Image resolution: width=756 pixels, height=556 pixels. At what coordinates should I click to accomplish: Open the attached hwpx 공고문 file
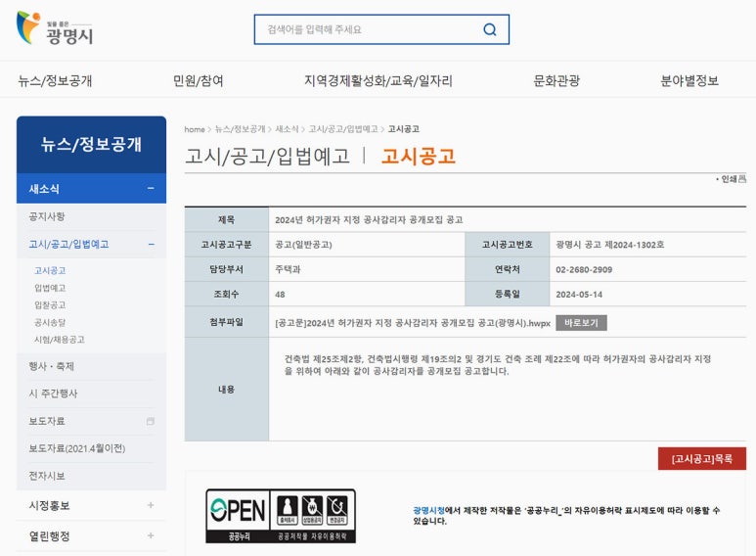tap(413, 323)
